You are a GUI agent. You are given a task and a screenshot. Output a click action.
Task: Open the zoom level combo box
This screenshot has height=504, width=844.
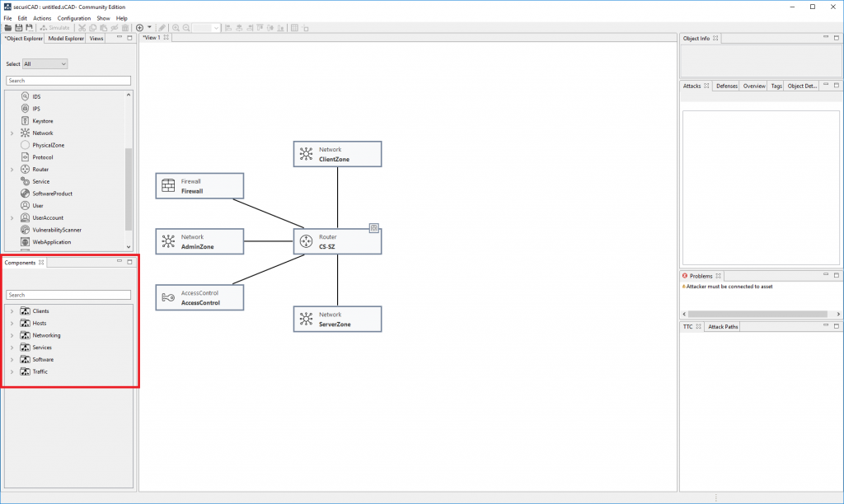(206, 28)
